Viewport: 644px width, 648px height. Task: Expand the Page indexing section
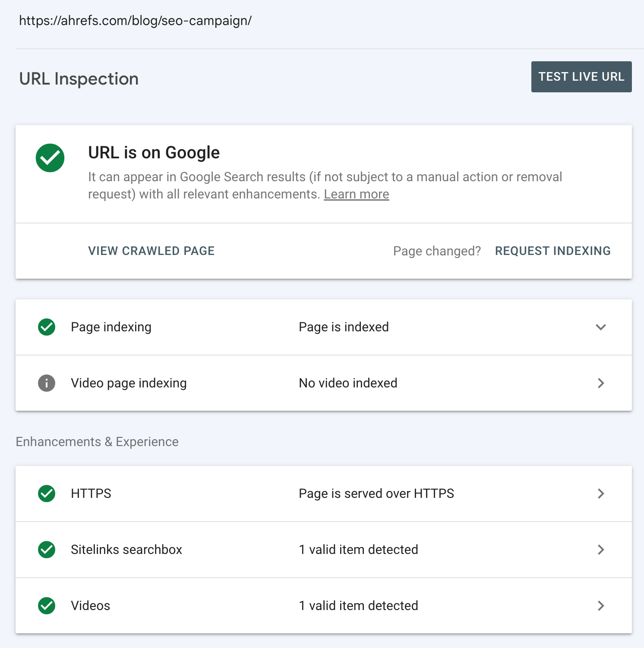pos(600,327)
